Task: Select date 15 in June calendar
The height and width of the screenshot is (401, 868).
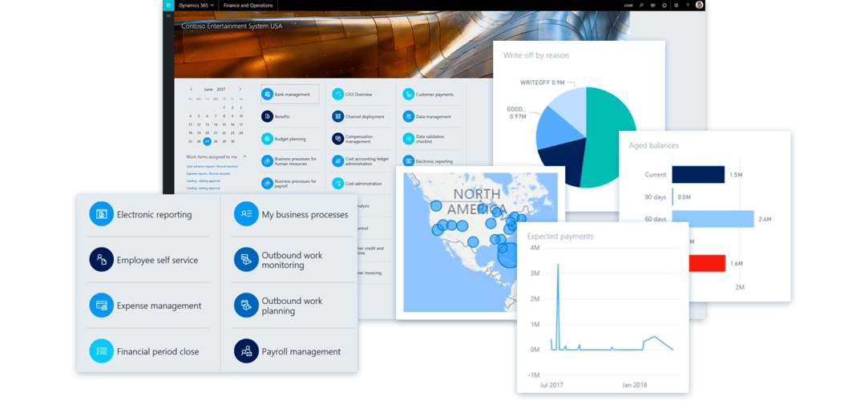Action: pyautogui.click(x=224, y=124)
